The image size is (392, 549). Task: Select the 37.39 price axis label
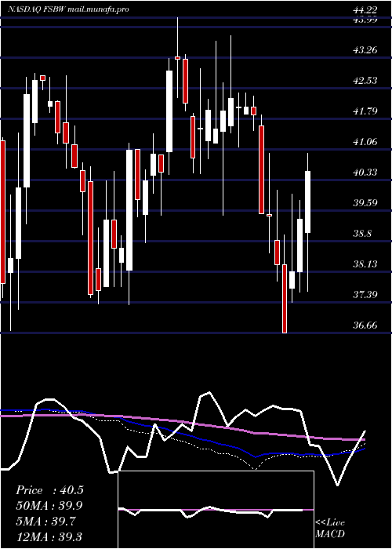pos(365,294)
